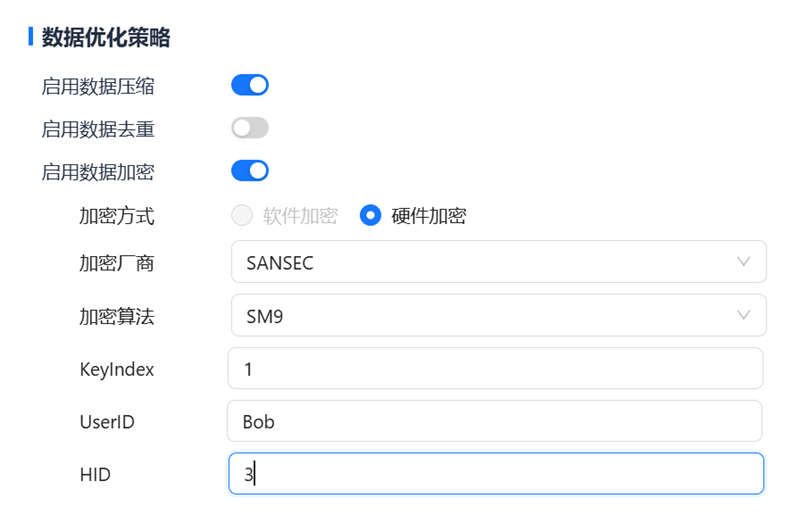This screenshot has height=515, width=800.
Task: Click the SANSEC value in 加密厂商 combo box
Action: pos(279,262)
